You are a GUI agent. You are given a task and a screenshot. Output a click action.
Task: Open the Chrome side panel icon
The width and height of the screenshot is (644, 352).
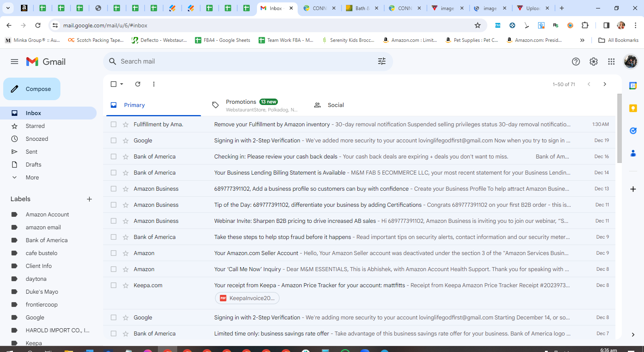click(607, 25)
